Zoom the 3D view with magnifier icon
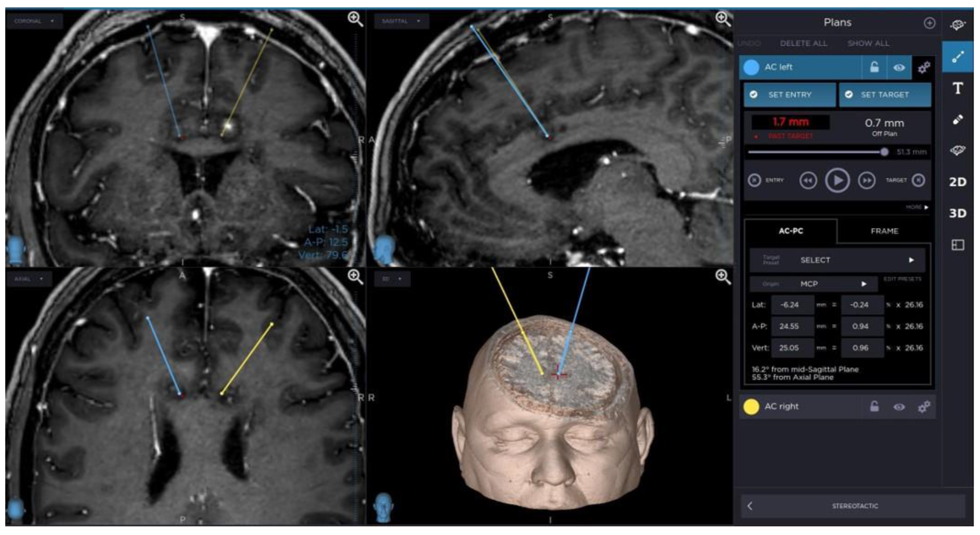Viewport: 980px width, 535px height. pyautogui.click(x=723, y=277)
